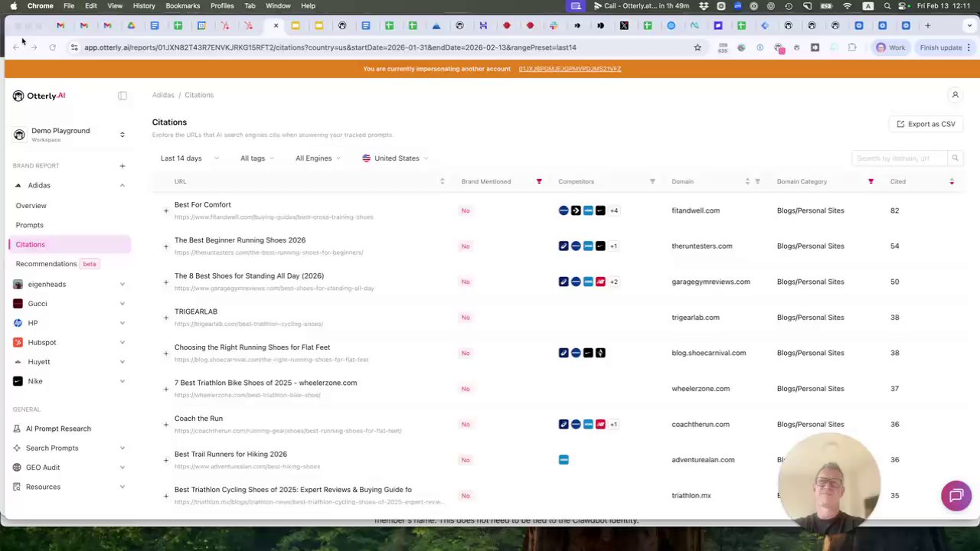Viewport: 980px width, 551px height.
Task: Collapse the sidebar panel icon
Action: pyautogui.click(x=122, y=96)
